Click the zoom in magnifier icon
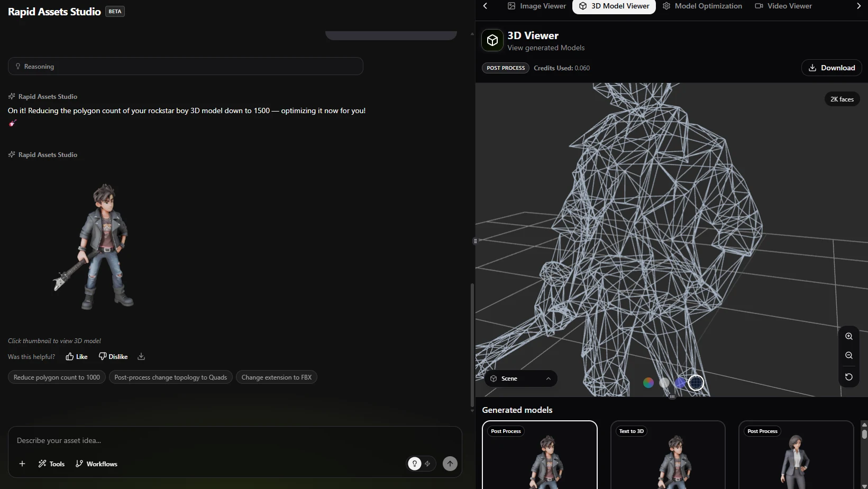This screenshot has width=868, height=489. pos(849,336)
